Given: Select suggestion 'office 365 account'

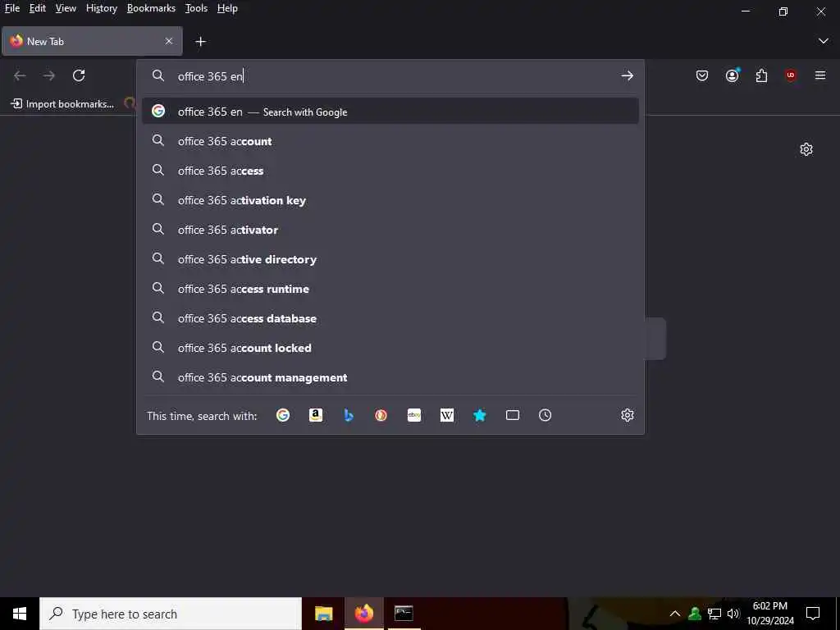Looking at the screenshot, I should click(390, 141).
